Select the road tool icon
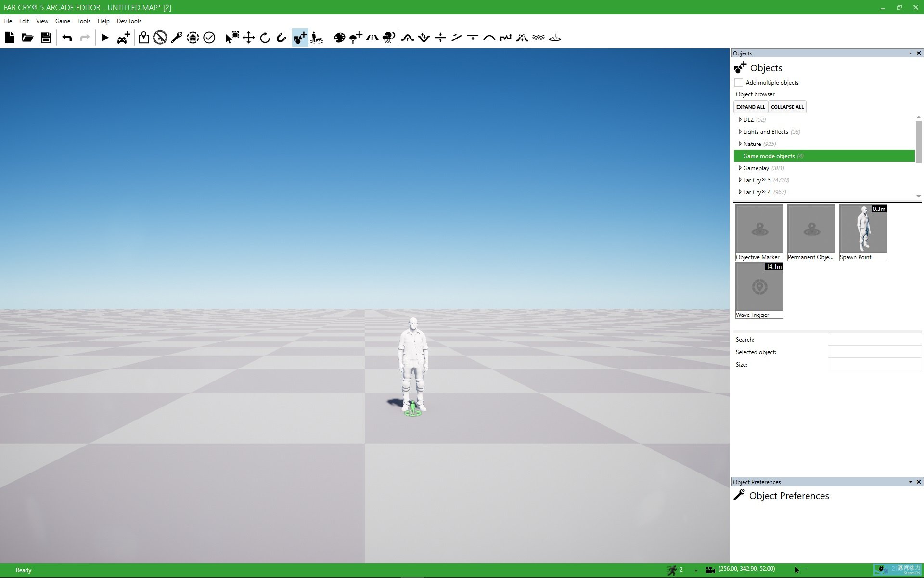The image size is (924, 578). point(372,38)
